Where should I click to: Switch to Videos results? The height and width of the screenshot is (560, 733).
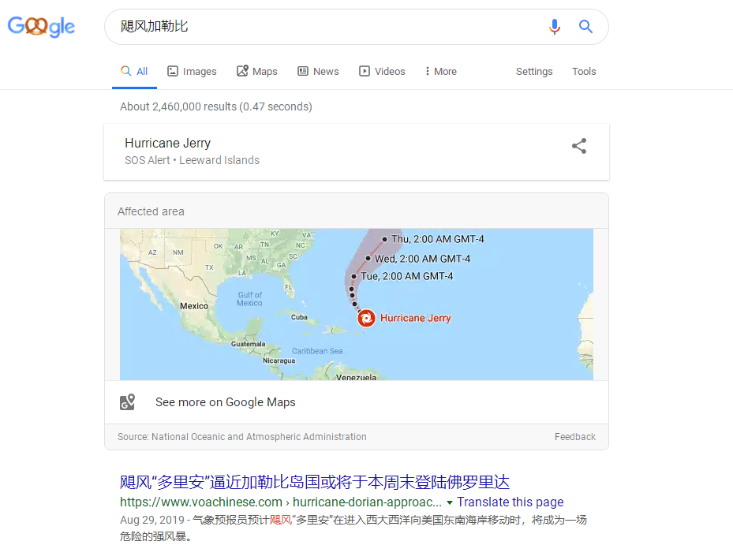(382, 72)
